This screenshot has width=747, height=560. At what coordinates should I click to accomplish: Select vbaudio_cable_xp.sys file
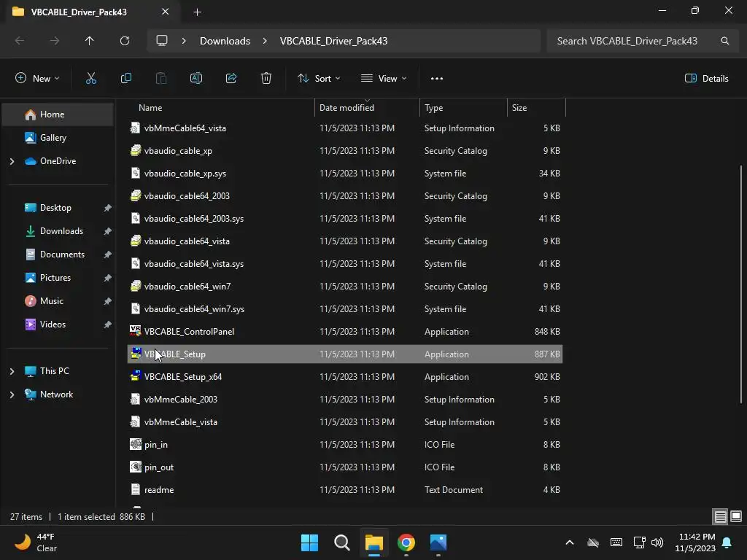pos(345,174)
